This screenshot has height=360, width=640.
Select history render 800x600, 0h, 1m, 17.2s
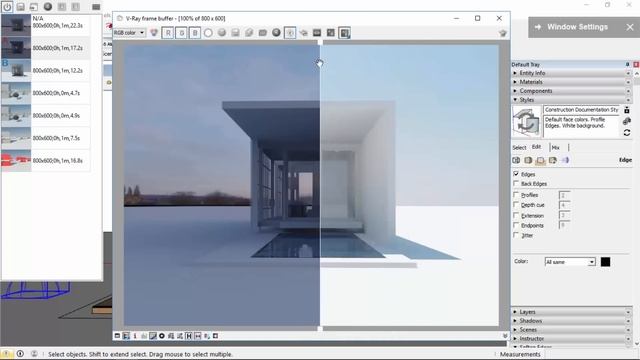pyautogui.click(x=46, y=48)
